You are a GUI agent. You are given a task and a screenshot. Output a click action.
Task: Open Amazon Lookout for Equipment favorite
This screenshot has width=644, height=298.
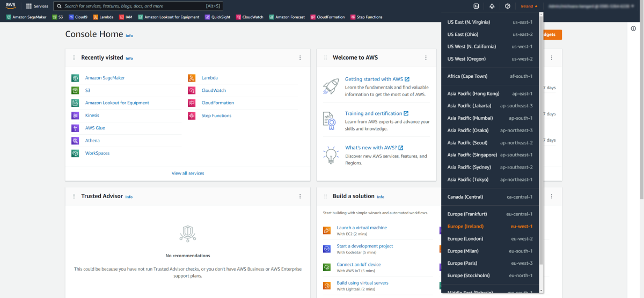pyautogui.click(x=169, y=17)
